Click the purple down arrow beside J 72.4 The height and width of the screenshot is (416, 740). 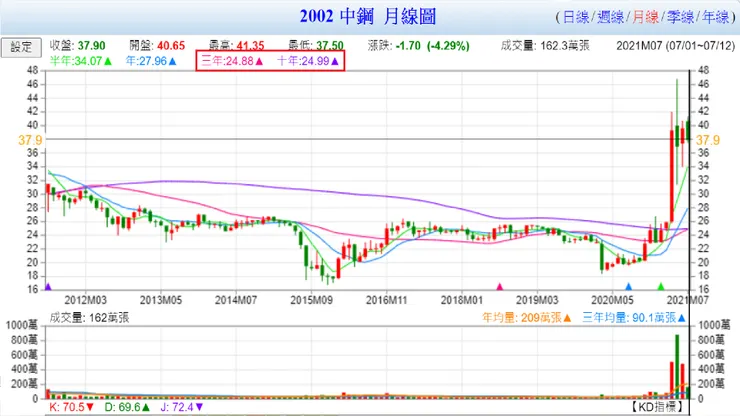pyautogui.click(x=199, y=407)
